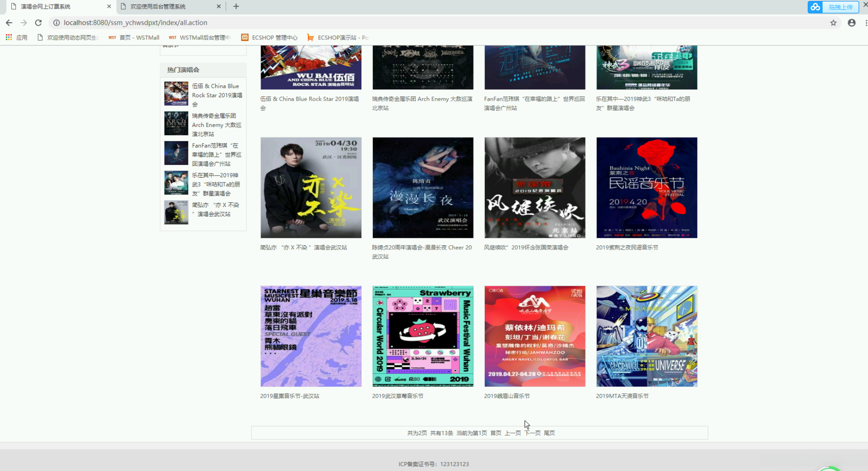This screenshot has width=868, height=471.
Task: Open the WSTMall后台管理中 bookmark
Action: (x=199, y=38)
